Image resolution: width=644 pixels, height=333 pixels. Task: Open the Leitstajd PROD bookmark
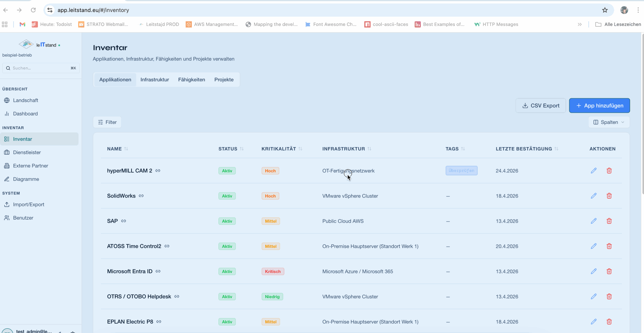(158, 24)
